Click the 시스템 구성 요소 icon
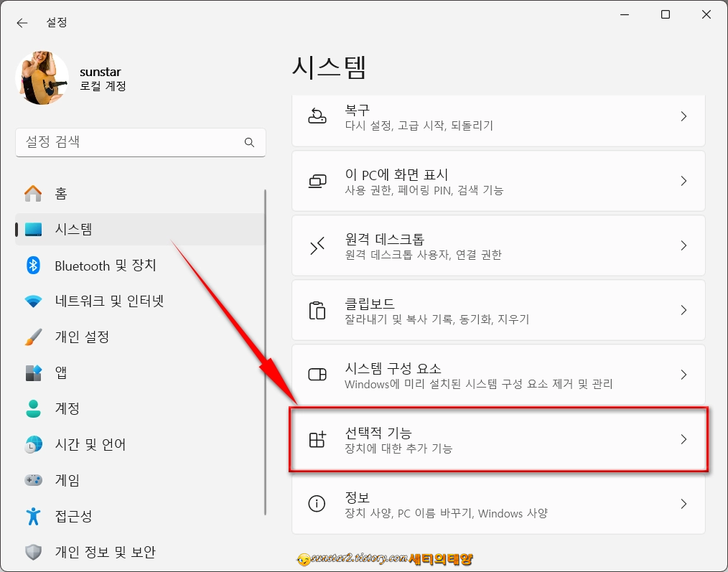The width and height of the screenshot is (728, 572). (x=317, y=374)
